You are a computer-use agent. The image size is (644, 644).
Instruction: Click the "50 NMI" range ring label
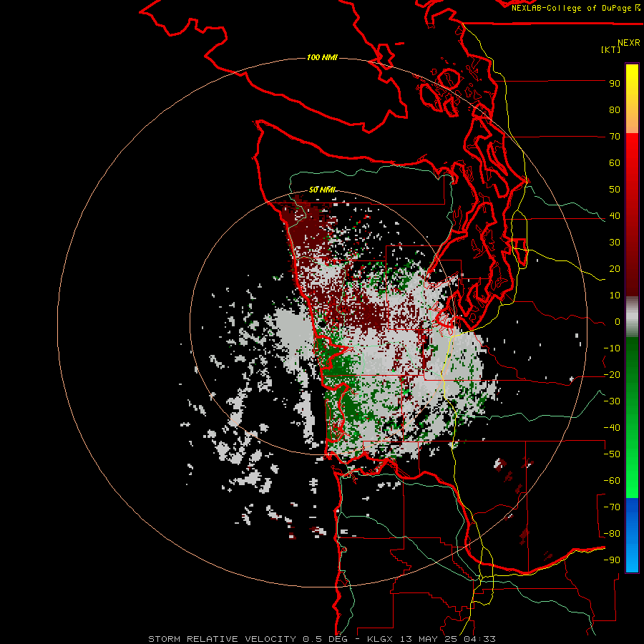pyautogui.click(x=322, y=190)
